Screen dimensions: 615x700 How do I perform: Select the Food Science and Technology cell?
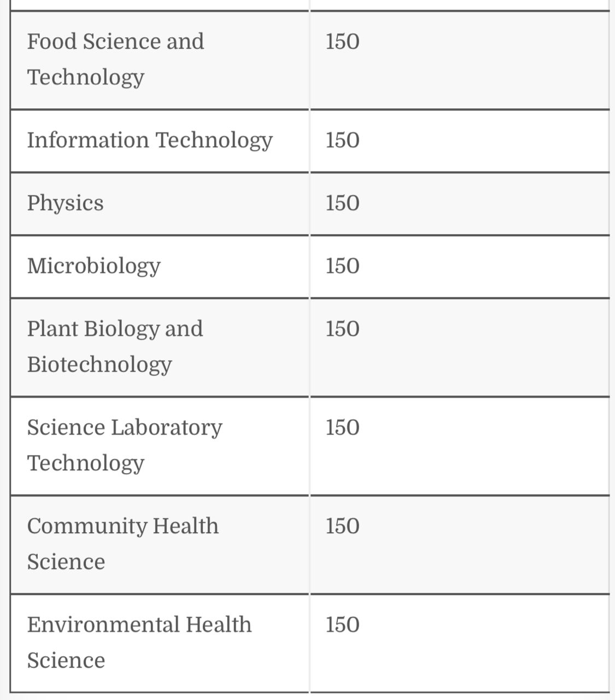(x=160, y=60)
